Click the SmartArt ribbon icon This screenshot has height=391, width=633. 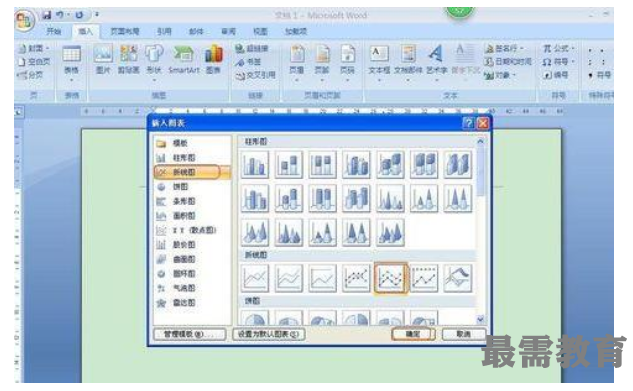(184, 60)
